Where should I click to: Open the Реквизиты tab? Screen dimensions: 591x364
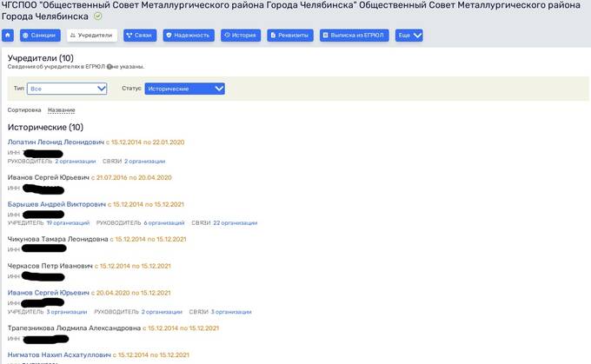click(290, 36)
